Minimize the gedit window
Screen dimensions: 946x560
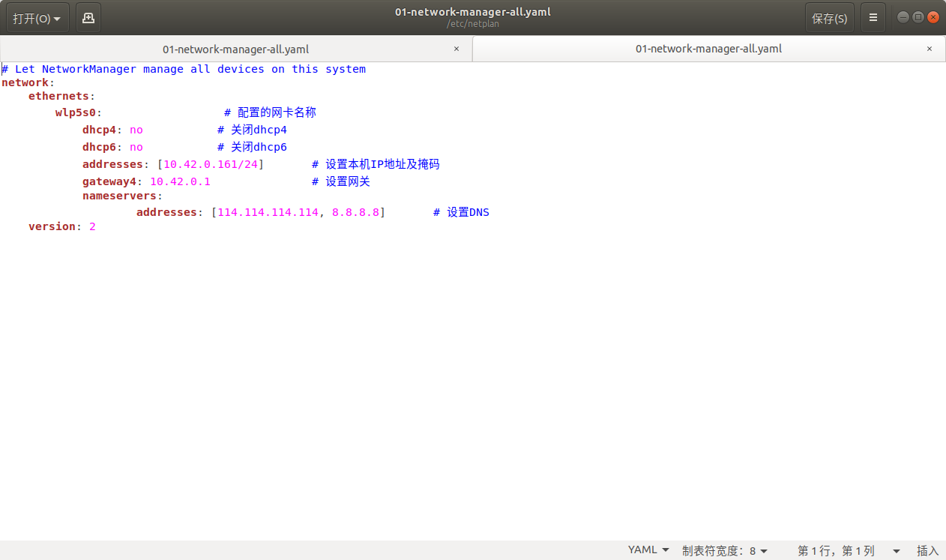(x=903, y=17)
